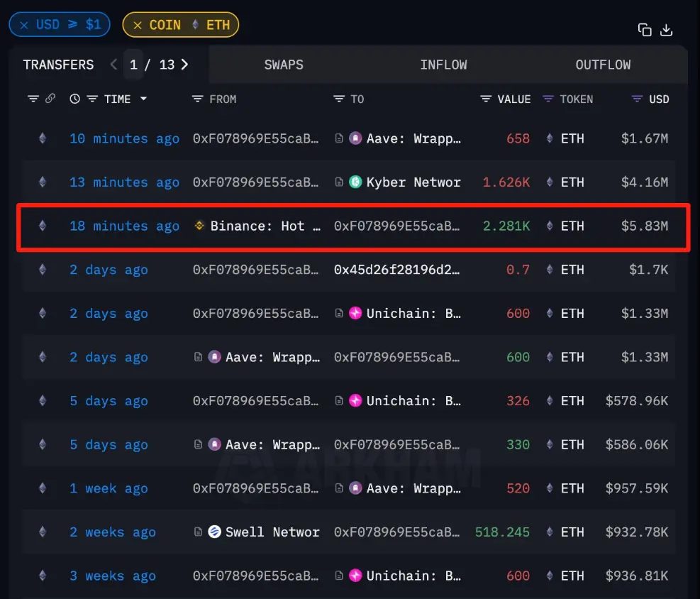Switch to the INFLOW tab
The height and width of the screenshot is (599, 700).
pos(443,65)
